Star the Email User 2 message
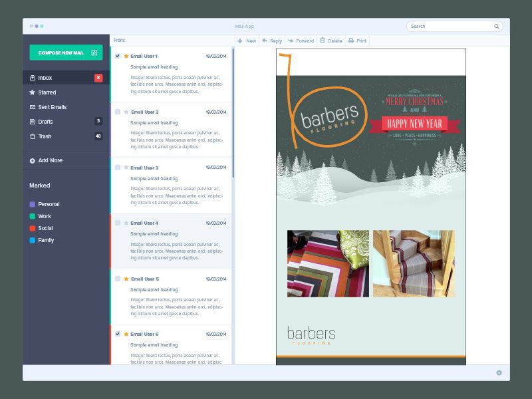This screenshot has width=532, height=399. (x=126, y=112)
